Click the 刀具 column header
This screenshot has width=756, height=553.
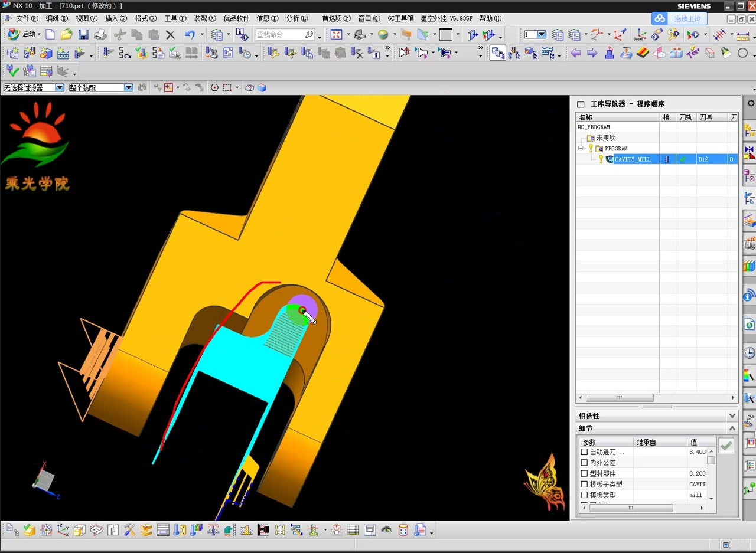(x=712, y=117)
